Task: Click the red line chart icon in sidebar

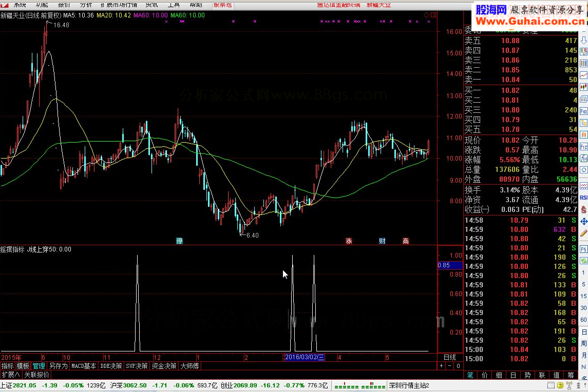Action: [584, 75]
